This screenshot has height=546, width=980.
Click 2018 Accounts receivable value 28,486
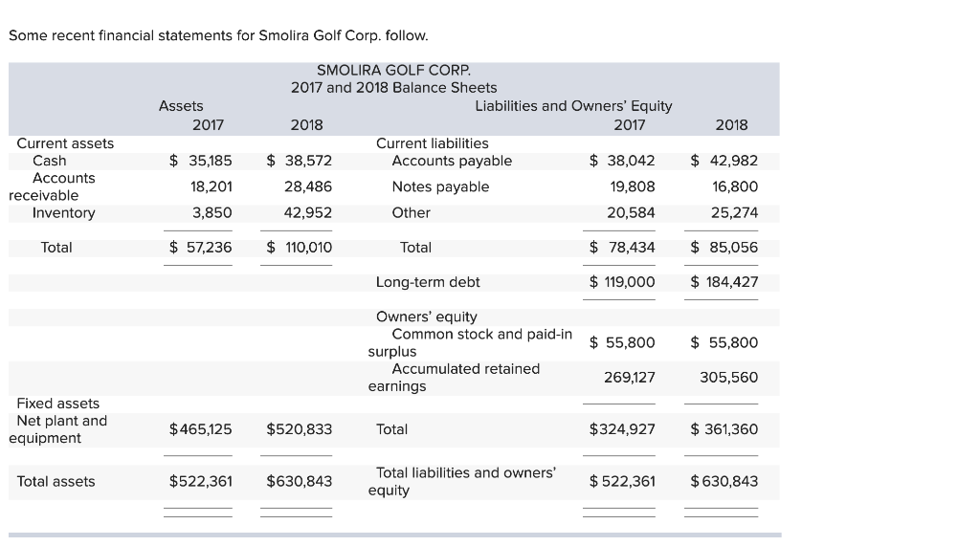coord(307,186)
